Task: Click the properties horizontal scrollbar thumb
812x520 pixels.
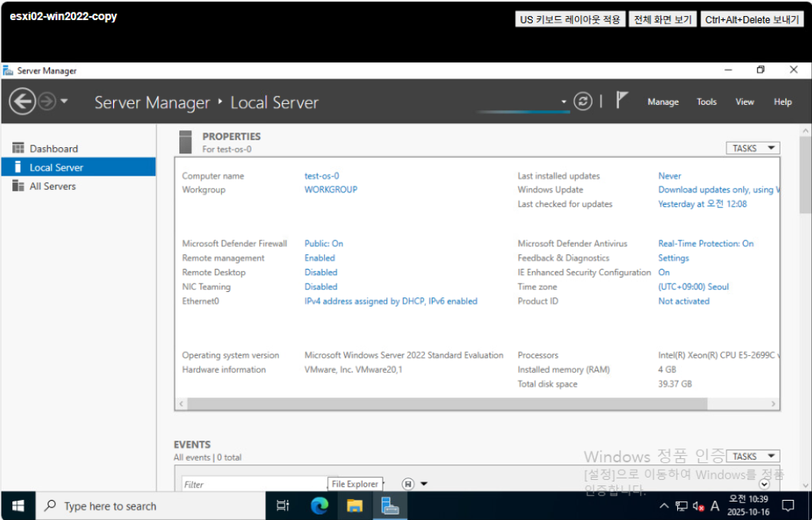Action: tap(447, 404)
